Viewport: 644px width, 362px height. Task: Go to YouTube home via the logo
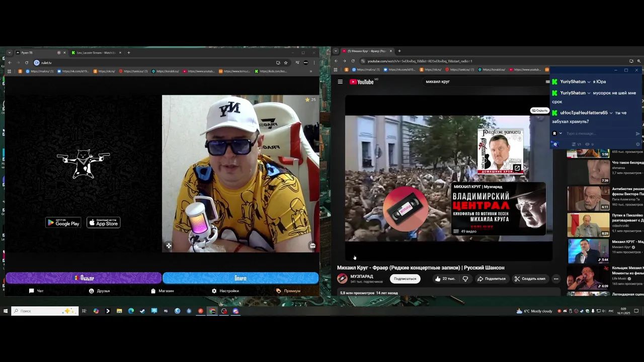point(361,81)
